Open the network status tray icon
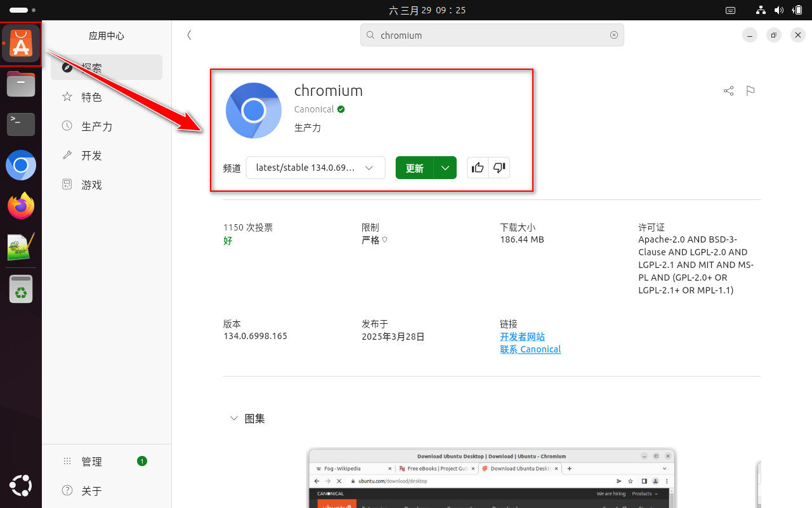Screen dimensions: 812x508 click(761, 10)
